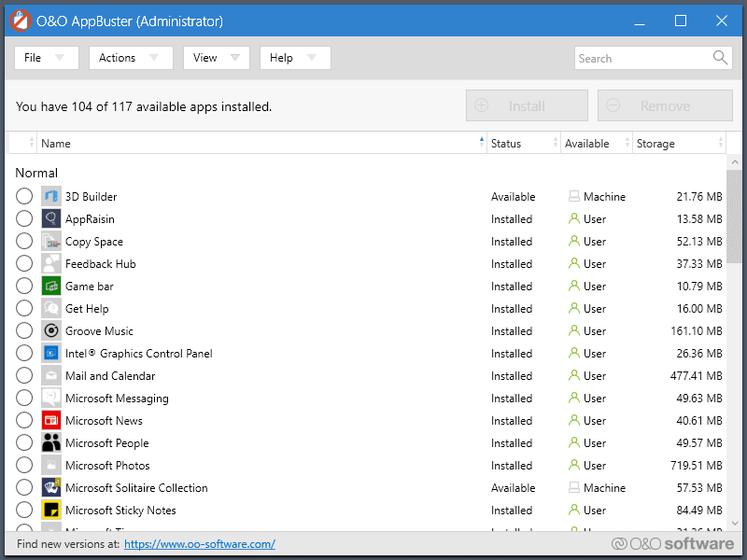The height and width of the screenshot is (560, 747).
Task: Click the User icon in Feedback Hub row
Action: 574,263
